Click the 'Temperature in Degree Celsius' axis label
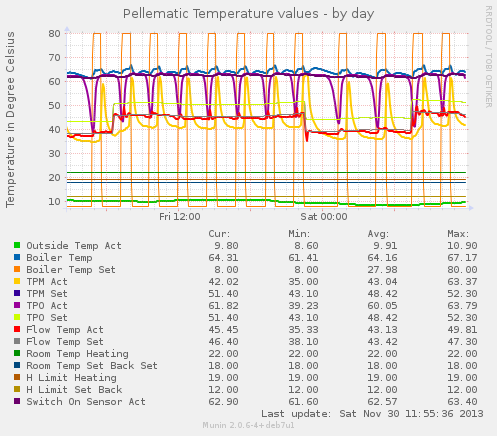 10,120
